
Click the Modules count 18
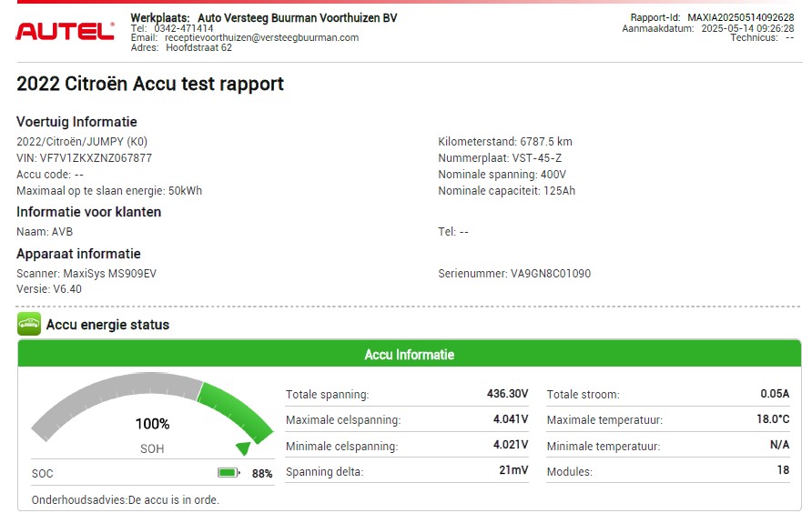[x=782, y=471]
